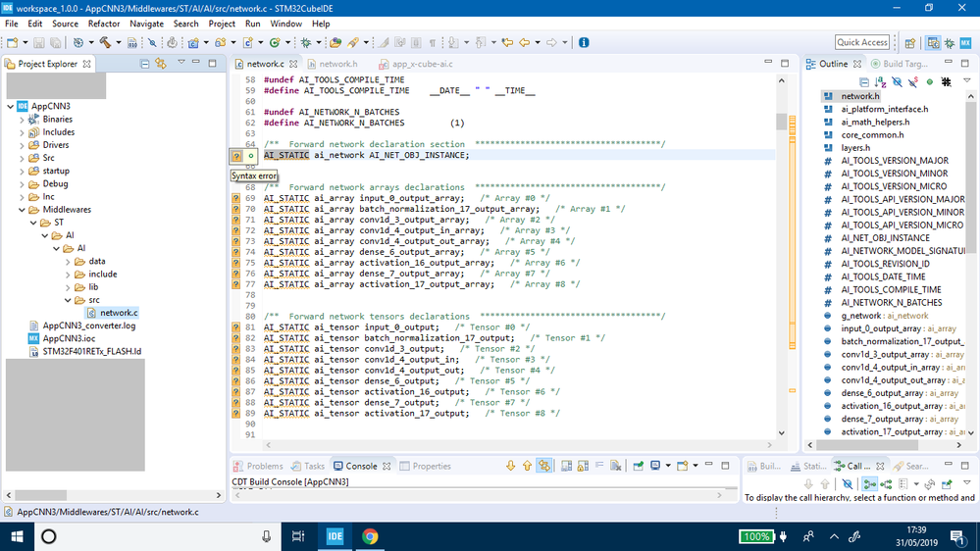
Task: Switch to the Debug perspective icon
Action: tap(950, 42)
